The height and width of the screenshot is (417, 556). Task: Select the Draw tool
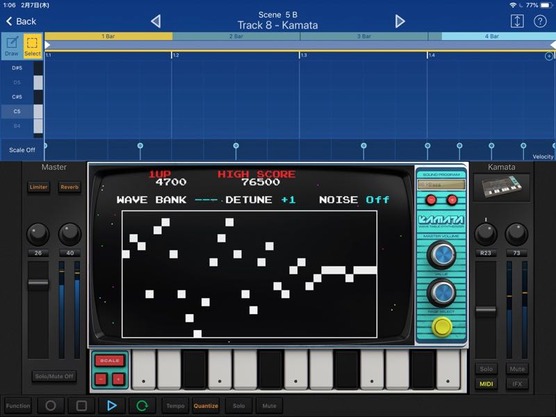[x=12, y=45]
